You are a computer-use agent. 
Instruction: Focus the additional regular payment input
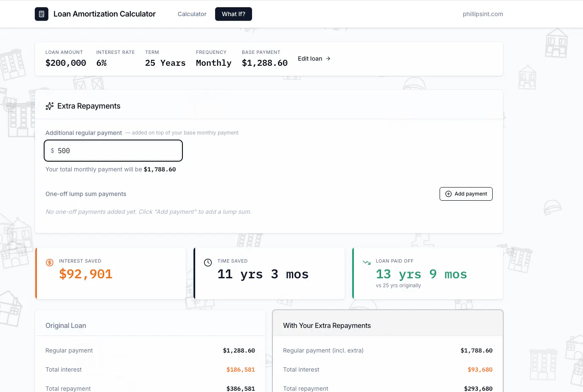[113, 151]
